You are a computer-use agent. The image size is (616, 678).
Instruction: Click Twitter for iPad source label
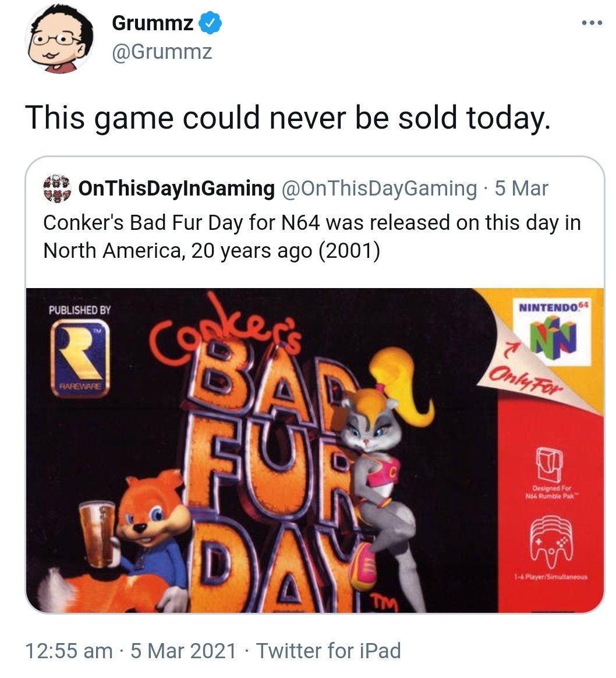[329, 651]
